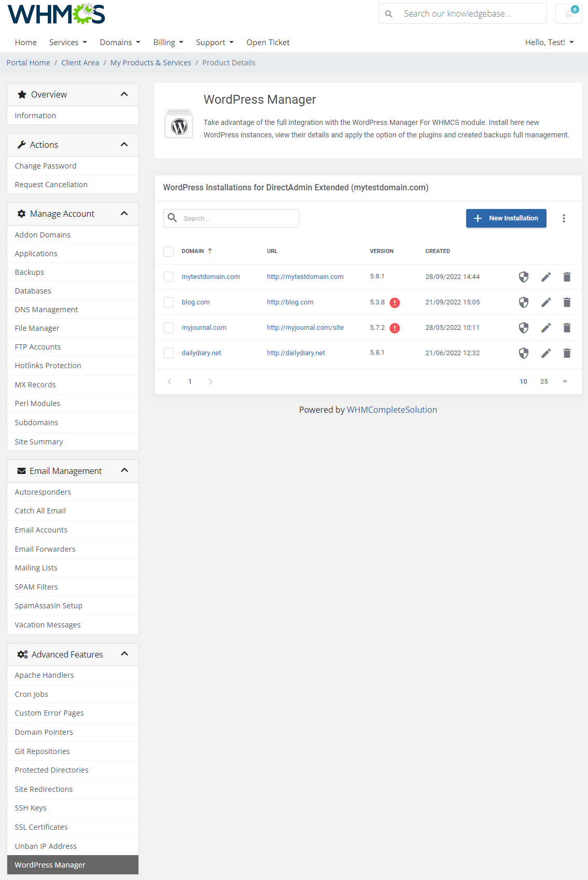Go to File Manager in sidebar
The height and width of the screenshot is (880, 588).
(37, 328)
